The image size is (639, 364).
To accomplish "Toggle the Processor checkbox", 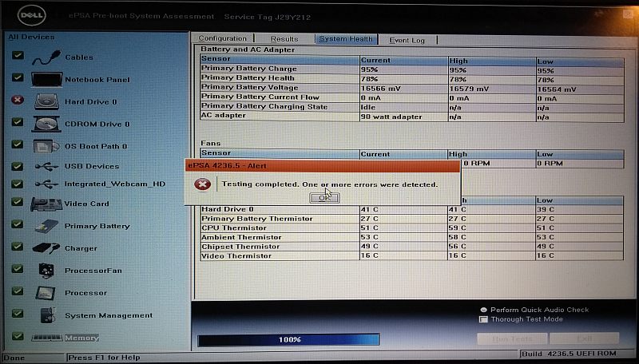I will (x=18, y=291).
